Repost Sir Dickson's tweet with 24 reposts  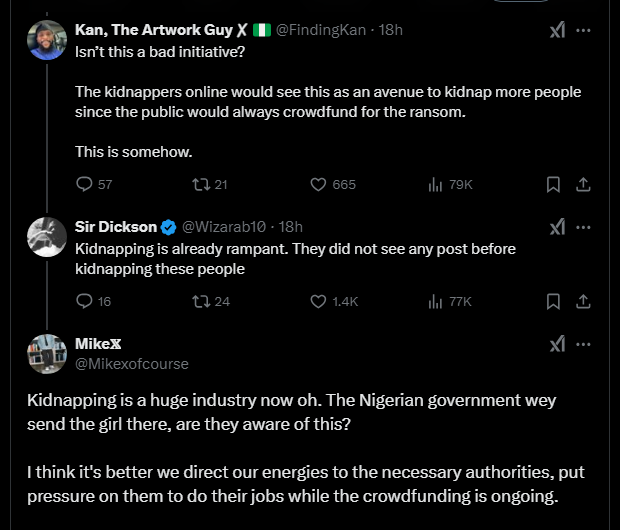pyautogui.click(x=200, y=301)
